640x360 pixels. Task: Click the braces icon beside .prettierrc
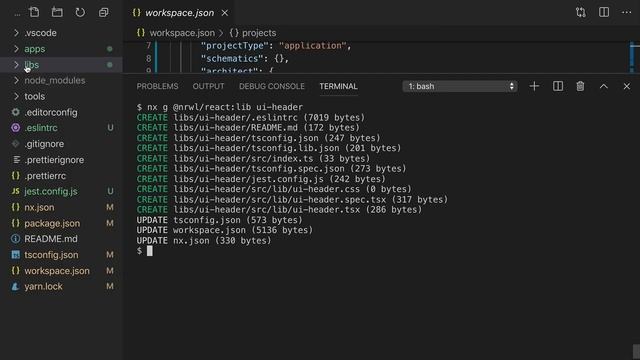tap(16, 176)
